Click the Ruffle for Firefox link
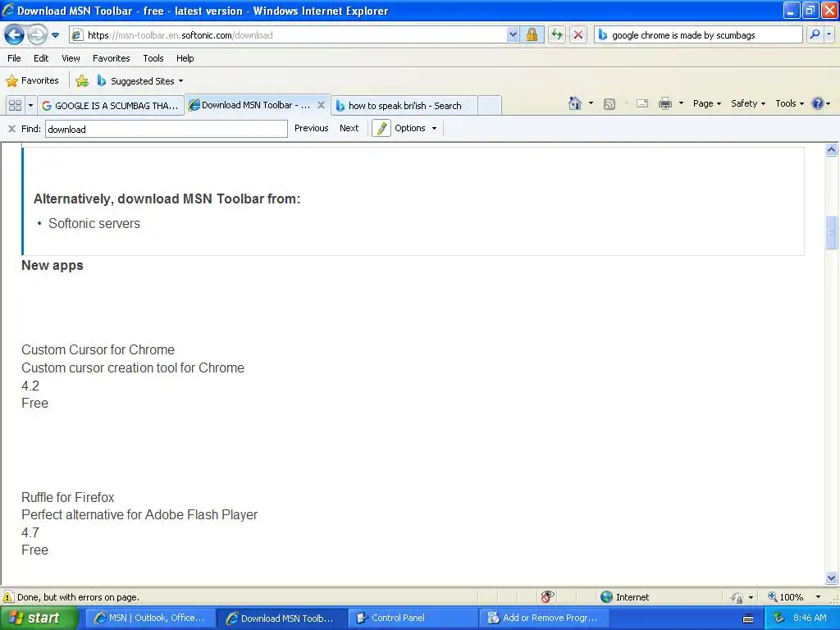Image resolution: width=840 pixels, height=630 pixels. (x=68, y=497)
